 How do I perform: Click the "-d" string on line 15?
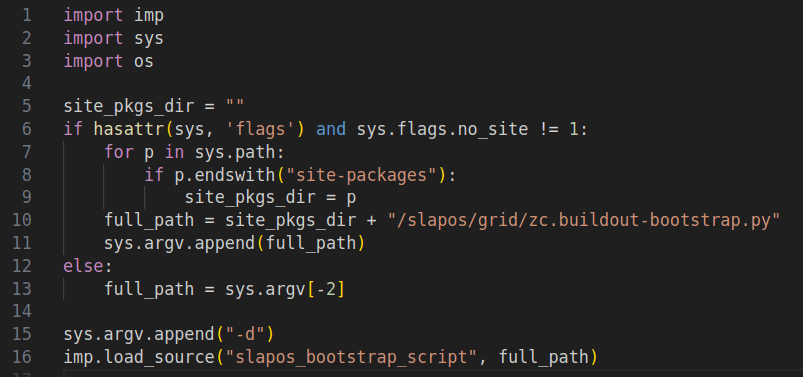[245, 334]
